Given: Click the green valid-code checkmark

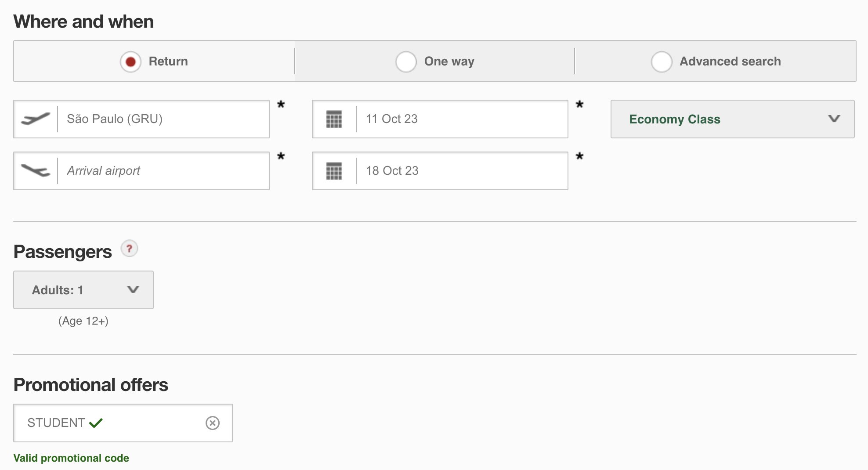Looking at the screenshot, I should click(96, 423).
